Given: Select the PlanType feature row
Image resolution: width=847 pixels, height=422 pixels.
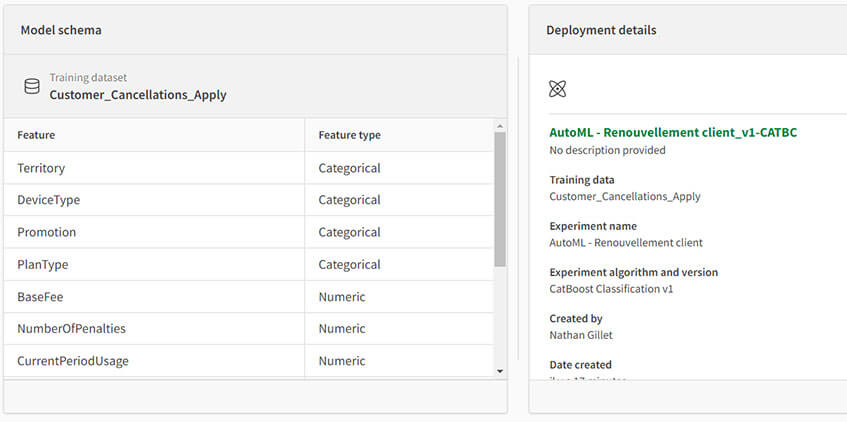Looking at the screenshot, I should point(248,265).
